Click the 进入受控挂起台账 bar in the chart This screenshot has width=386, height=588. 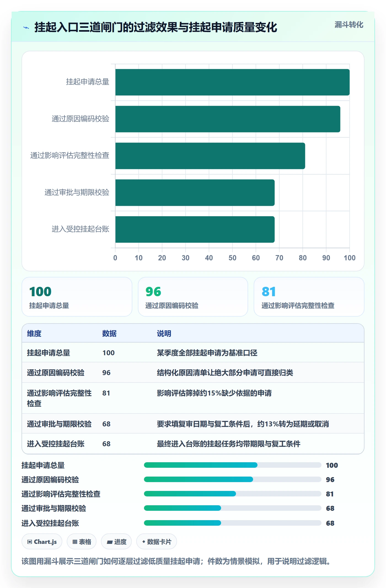click(195, 229)
